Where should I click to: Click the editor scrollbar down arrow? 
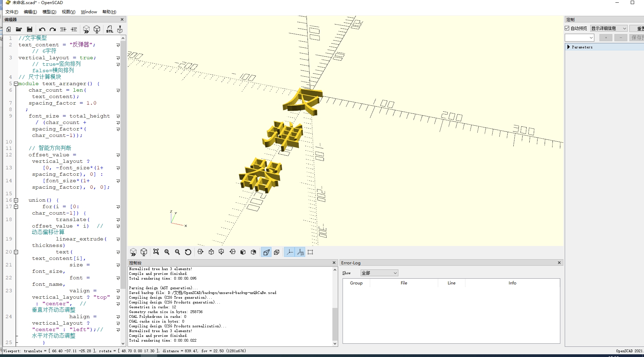pos(123,343)
